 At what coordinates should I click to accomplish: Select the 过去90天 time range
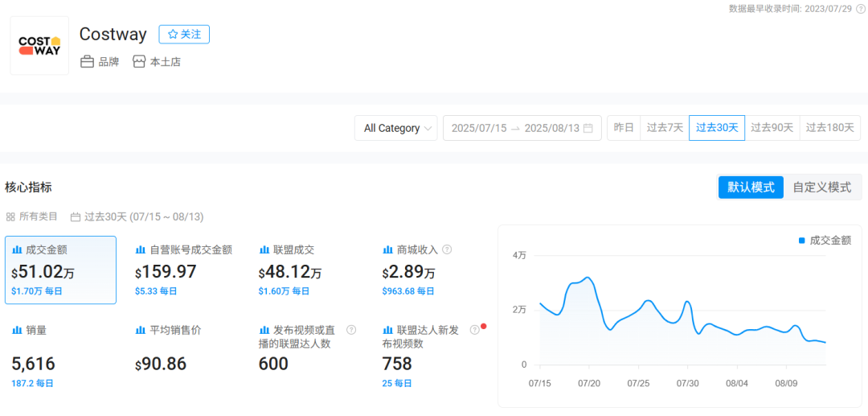click(x=772, y=128)
